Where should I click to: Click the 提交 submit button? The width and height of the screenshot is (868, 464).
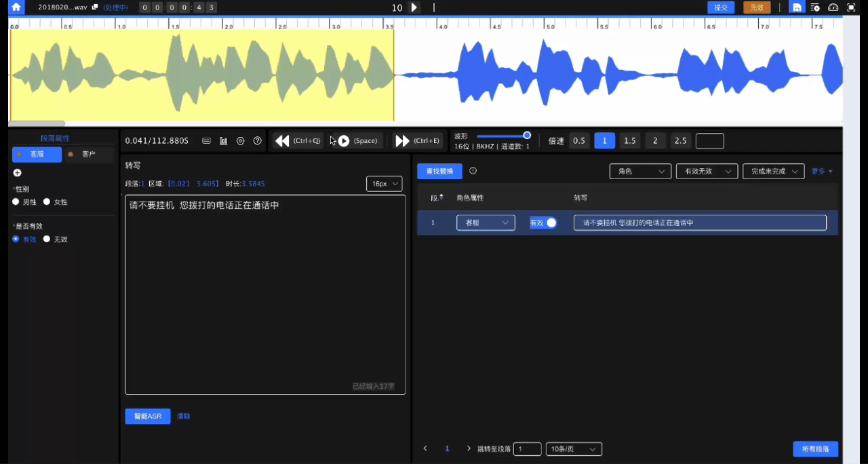pos(720,7)
